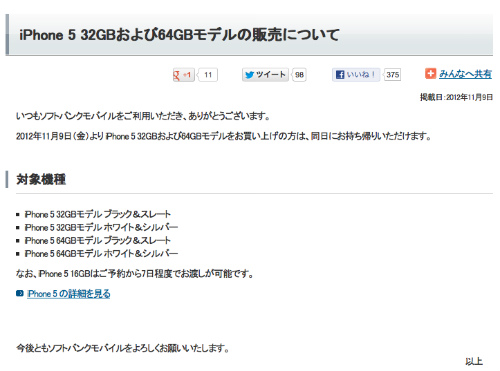Click the greeting line いつもソフトバンクモバイルをご利用いただき
This screenshot has height=371, width=500.
pyautogui.click(x=143, y=116)
